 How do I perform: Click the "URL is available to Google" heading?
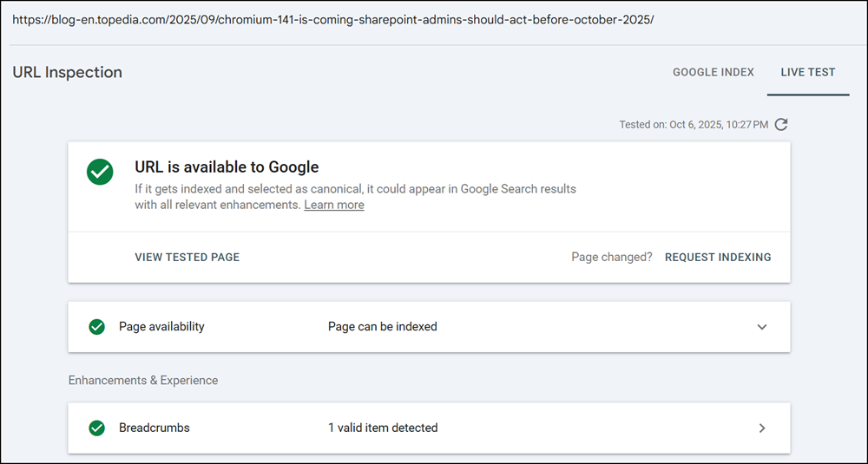(x=227, y=167)
